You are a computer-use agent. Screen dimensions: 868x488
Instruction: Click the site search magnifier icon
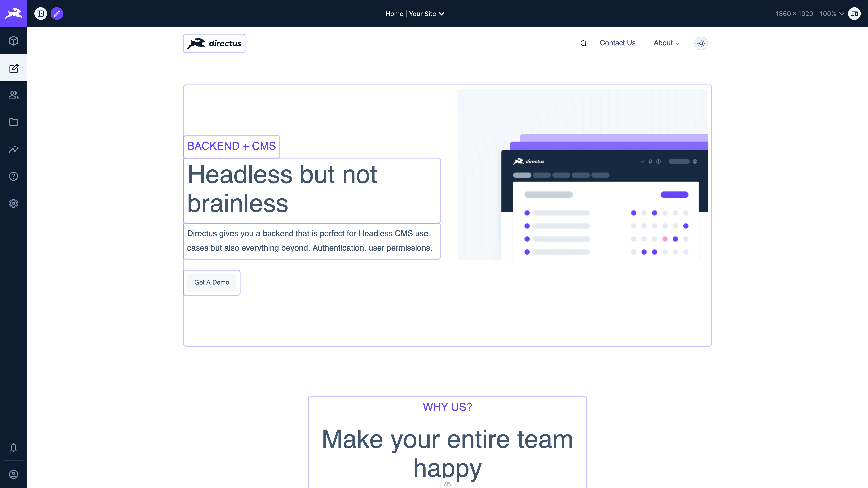pos(583,43)
